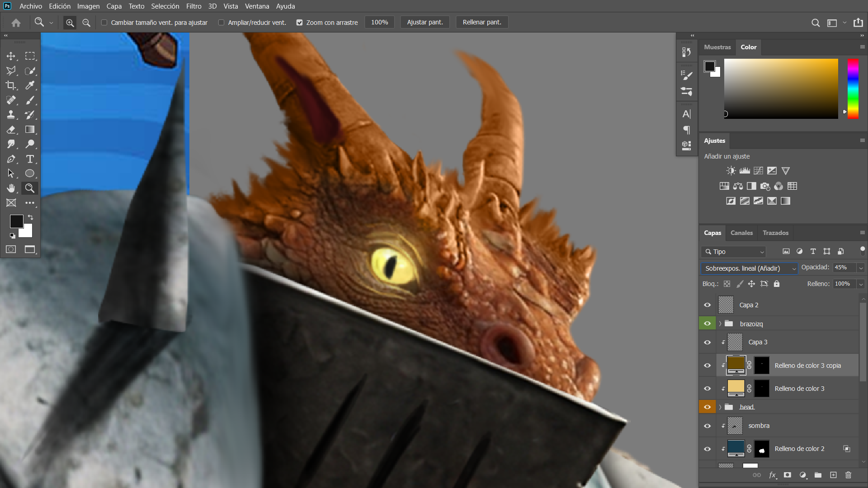Toggle 'Cambiar tamaño vent. para ajustar' checkbox
Image resolution: width=868 pixels, height=488 pixels.
click(104, 23)
